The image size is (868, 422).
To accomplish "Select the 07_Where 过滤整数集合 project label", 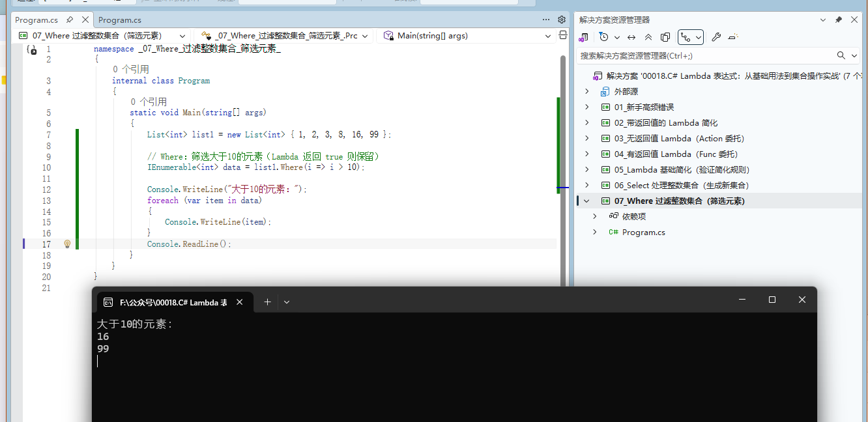I will coord(679,201).
